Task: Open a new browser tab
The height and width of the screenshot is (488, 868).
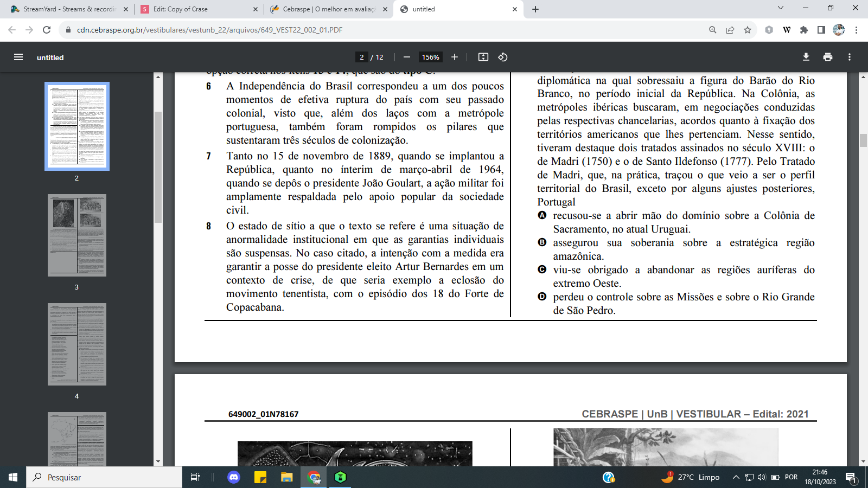Action: [535, 9]
